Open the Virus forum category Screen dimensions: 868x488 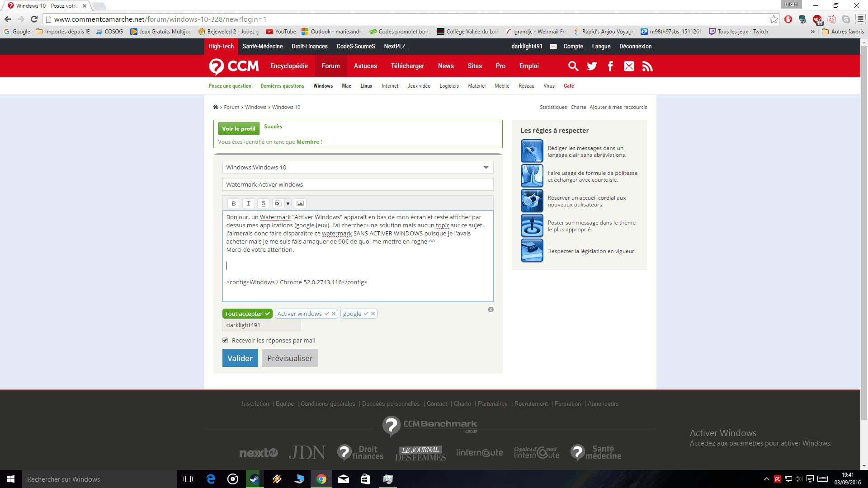pos(549,86)
